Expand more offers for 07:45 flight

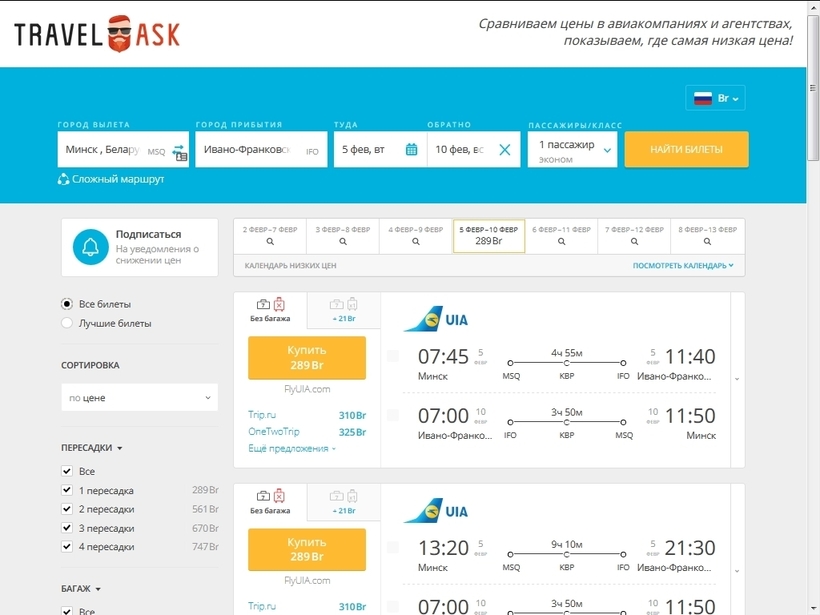(292, 449)
